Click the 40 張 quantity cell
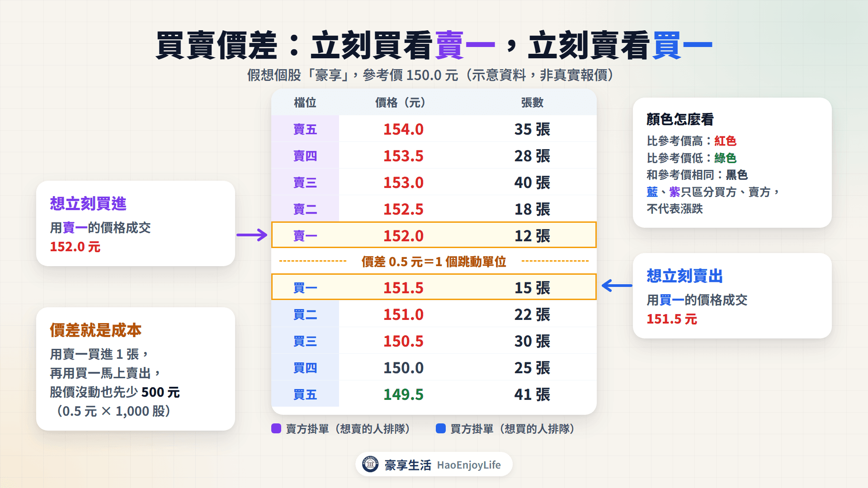Screen dimensions: 868x488 (532, 183)
